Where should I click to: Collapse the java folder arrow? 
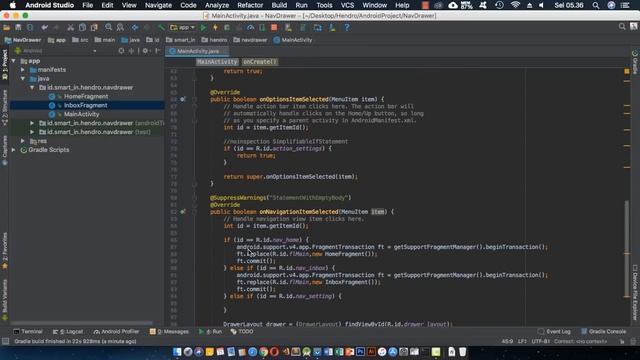tap(23, 78)
